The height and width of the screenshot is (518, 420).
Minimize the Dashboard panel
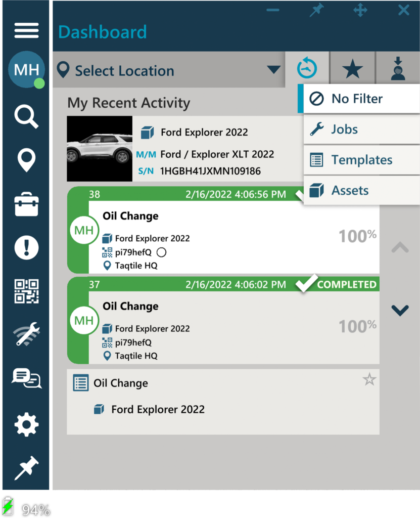tap(273, 10)
